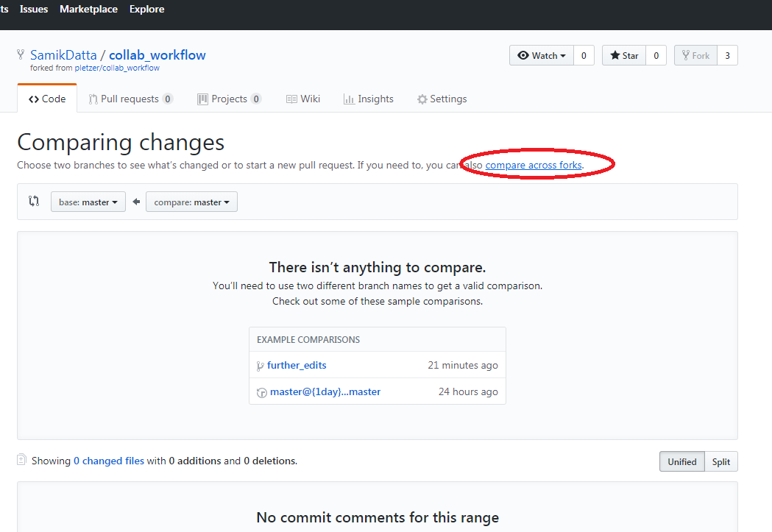Click the 24 hours ago timestamp

[x=468, y=391]
